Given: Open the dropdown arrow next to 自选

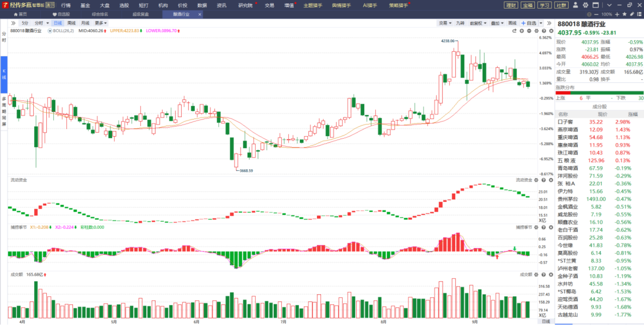Looking at the screenshot, I should 541,23.
